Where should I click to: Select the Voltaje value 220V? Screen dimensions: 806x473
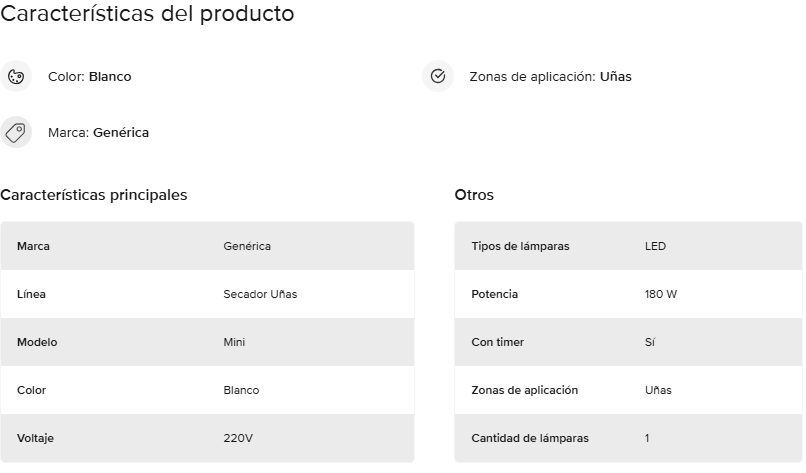tap(238, 438)
